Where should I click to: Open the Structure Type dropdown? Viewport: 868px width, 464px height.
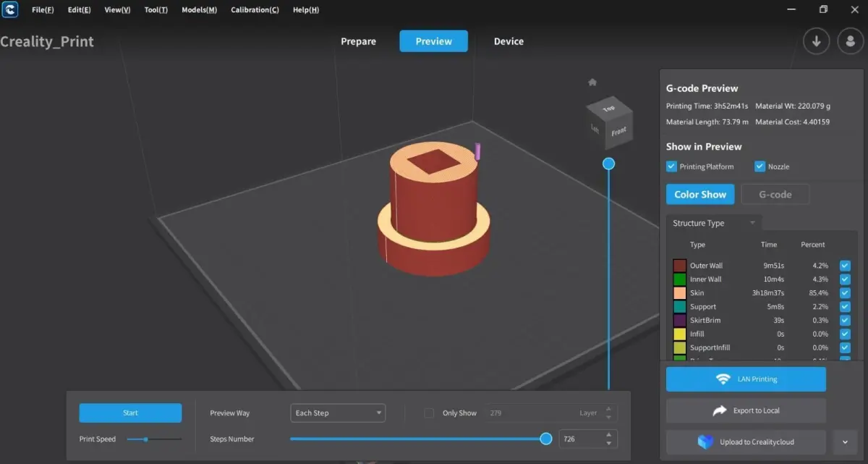(713, 223)
